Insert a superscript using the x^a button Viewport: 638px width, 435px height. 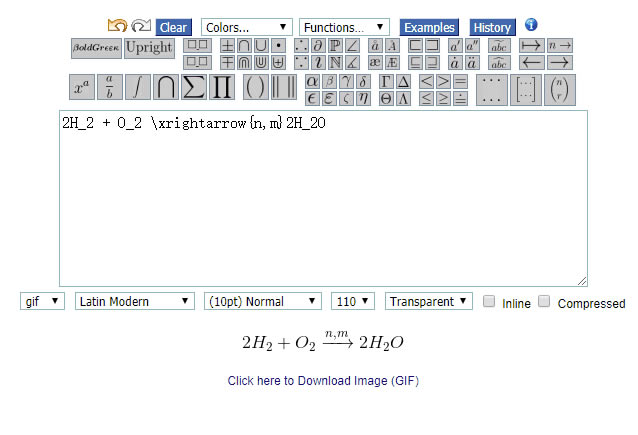pos(82,87)
